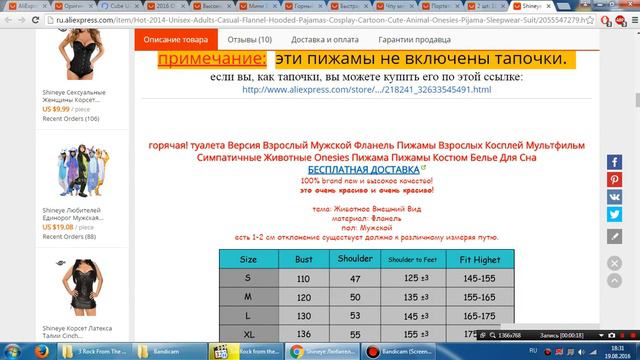Click the red adblock extension icon
640x360 pixels.
coord(620,20)
